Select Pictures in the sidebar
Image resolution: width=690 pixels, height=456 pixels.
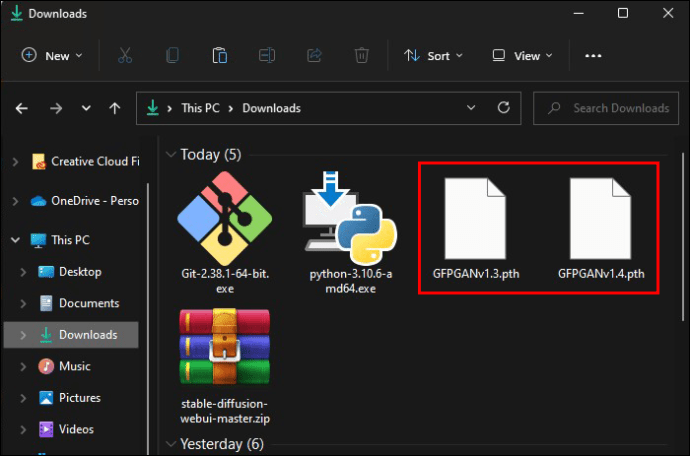pyautogui.click(x=79, y=398)
